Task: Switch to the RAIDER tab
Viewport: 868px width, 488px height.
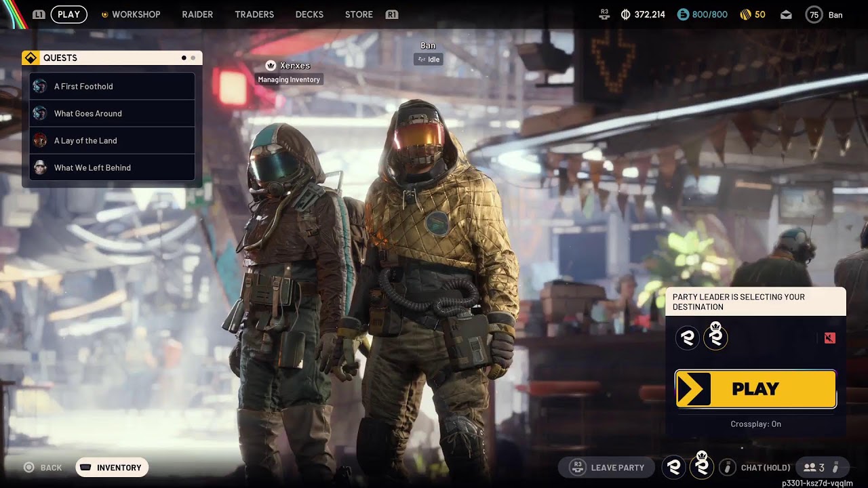Action: point(197,14)
